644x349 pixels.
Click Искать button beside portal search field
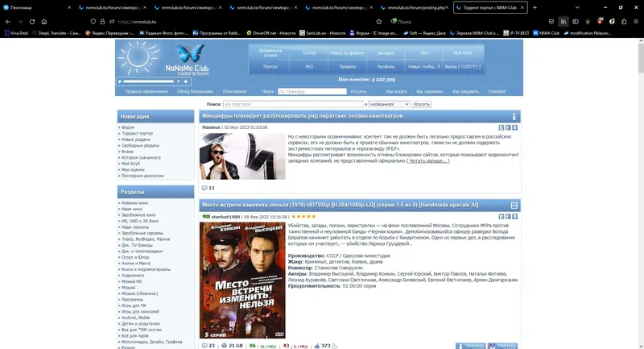[421, 105]
